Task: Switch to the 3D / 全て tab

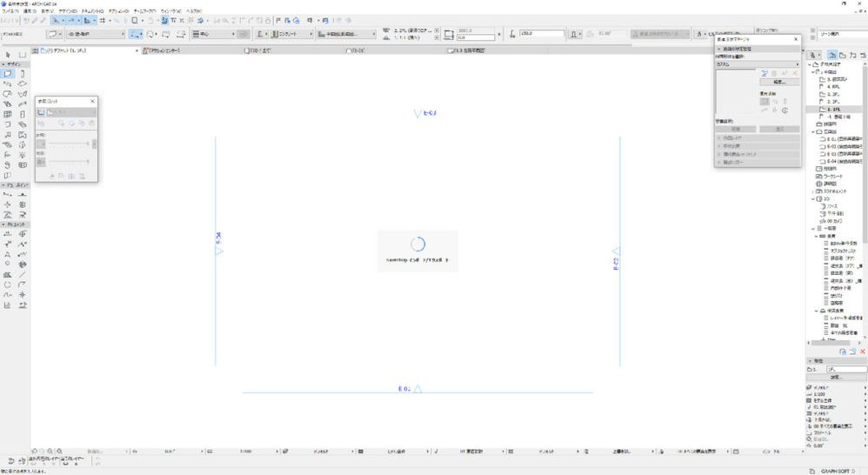Action: pyautogui.click(x=257, y=50)
